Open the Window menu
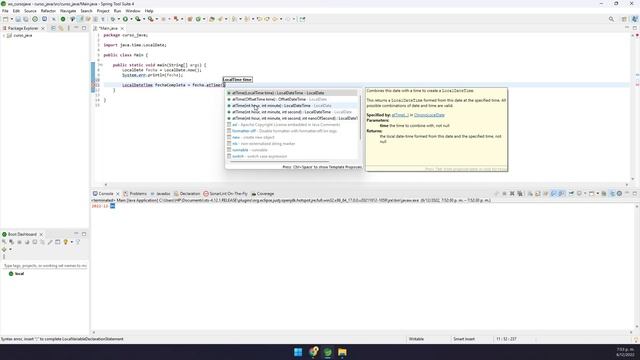 coord(133,11)
